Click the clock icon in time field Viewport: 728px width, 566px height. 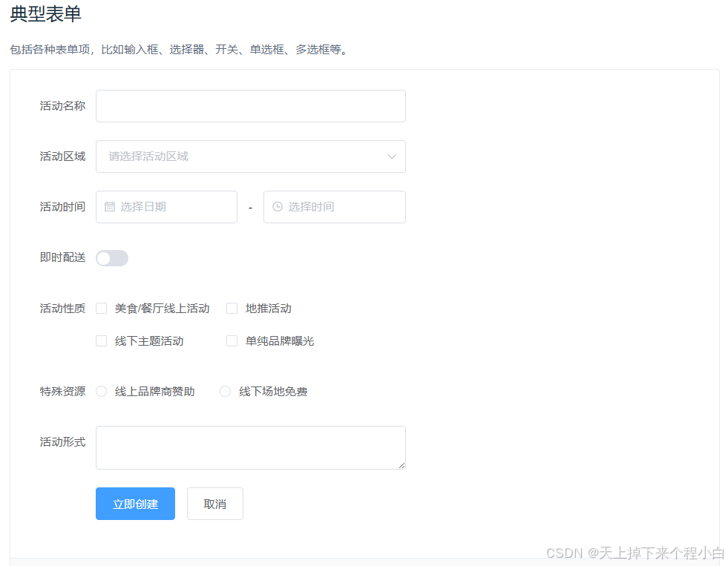pyautogui.click(x=278, y=207)
